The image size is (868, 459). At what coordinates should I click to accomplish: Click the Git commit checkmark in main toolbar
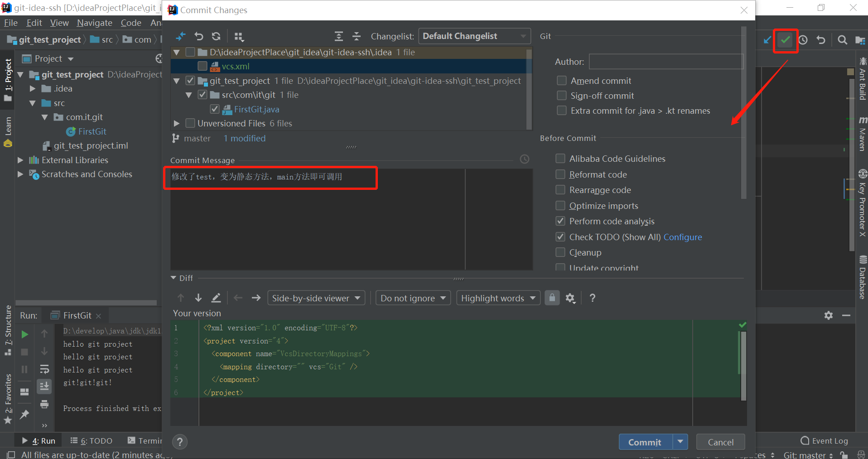point(785,40)
